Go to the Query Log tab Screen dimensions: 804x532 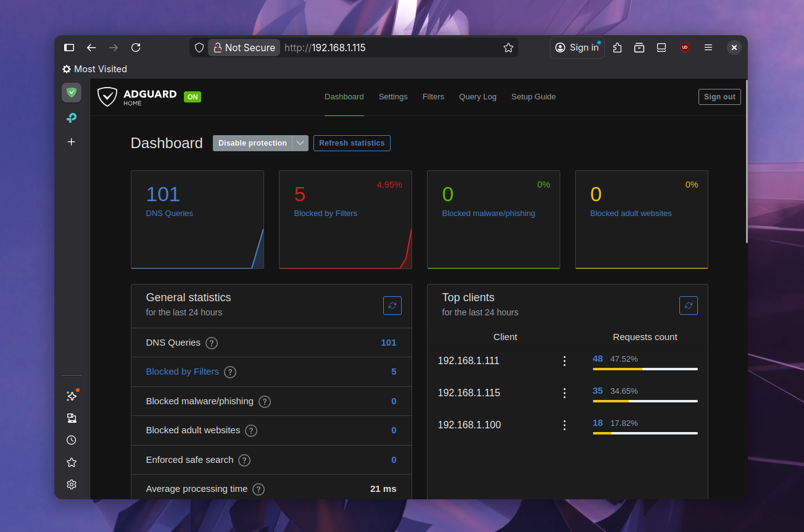[478, 97]
